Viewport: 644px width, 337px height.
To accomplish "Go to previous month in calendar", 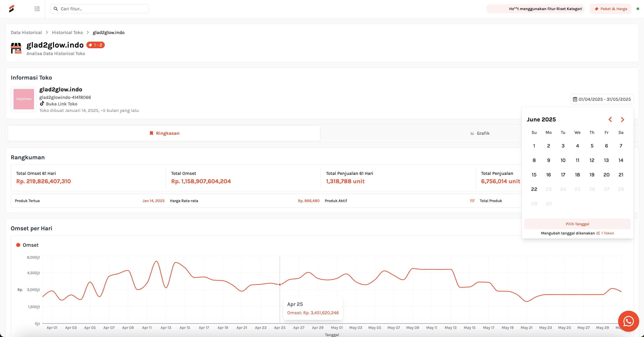I will click(x=610, y=119).
